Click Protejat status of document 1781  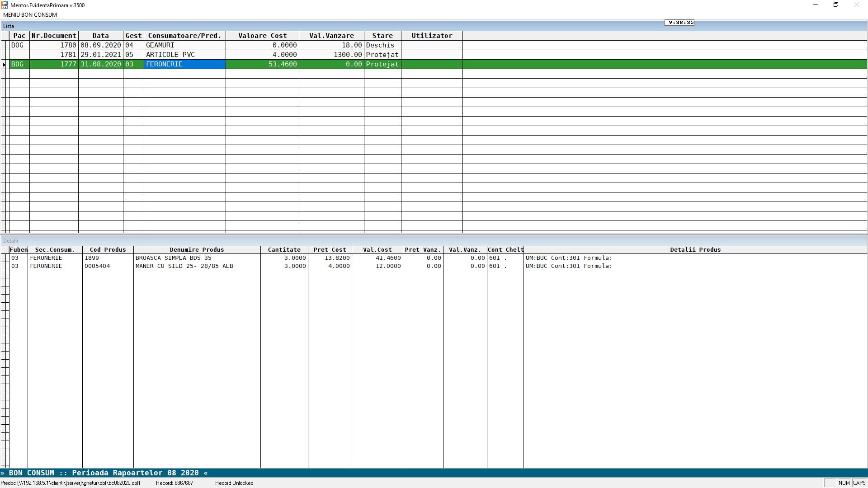(x=382, y=55)
